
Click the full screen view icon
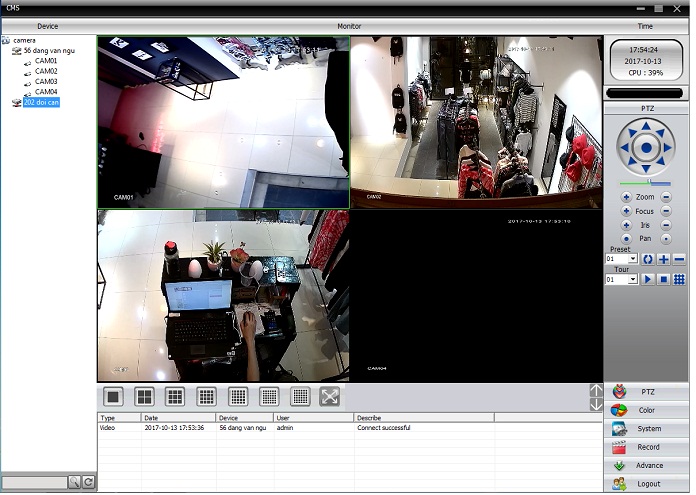click(x=330, y=397)
